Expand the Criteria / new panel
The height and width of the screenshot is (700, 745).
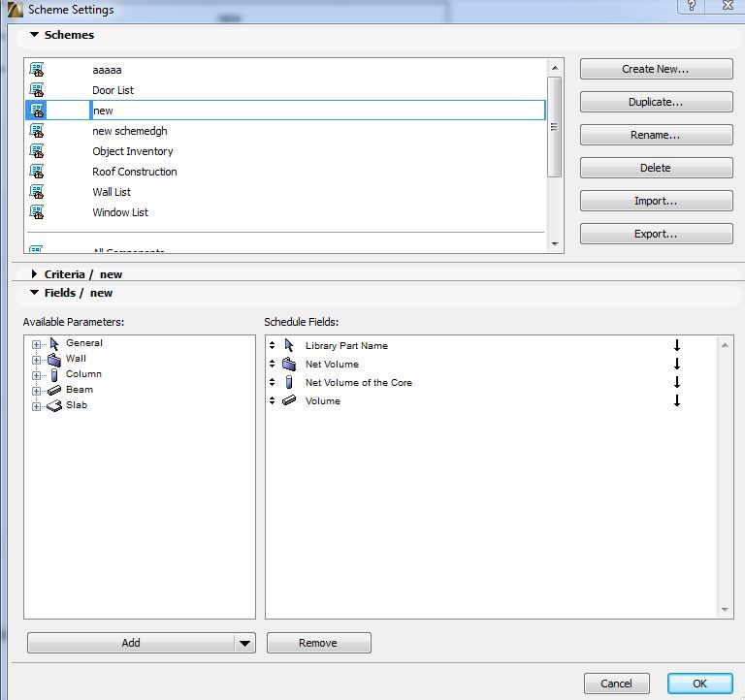(34, 274)
